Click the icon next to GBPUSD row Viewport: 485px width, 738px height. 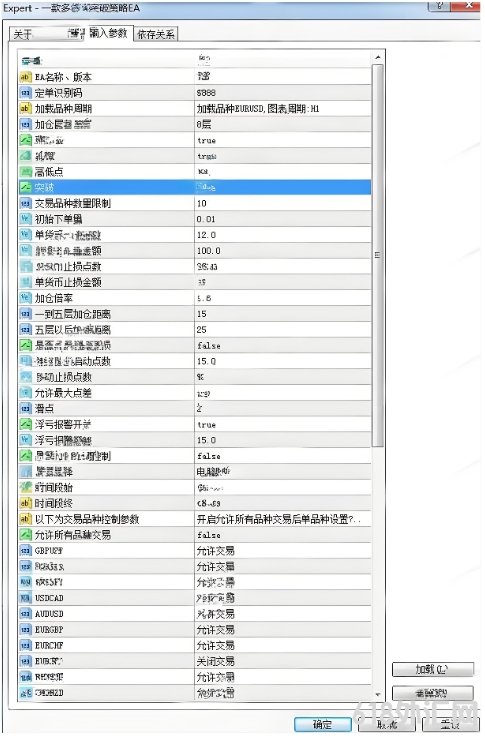tap(25, 551)
